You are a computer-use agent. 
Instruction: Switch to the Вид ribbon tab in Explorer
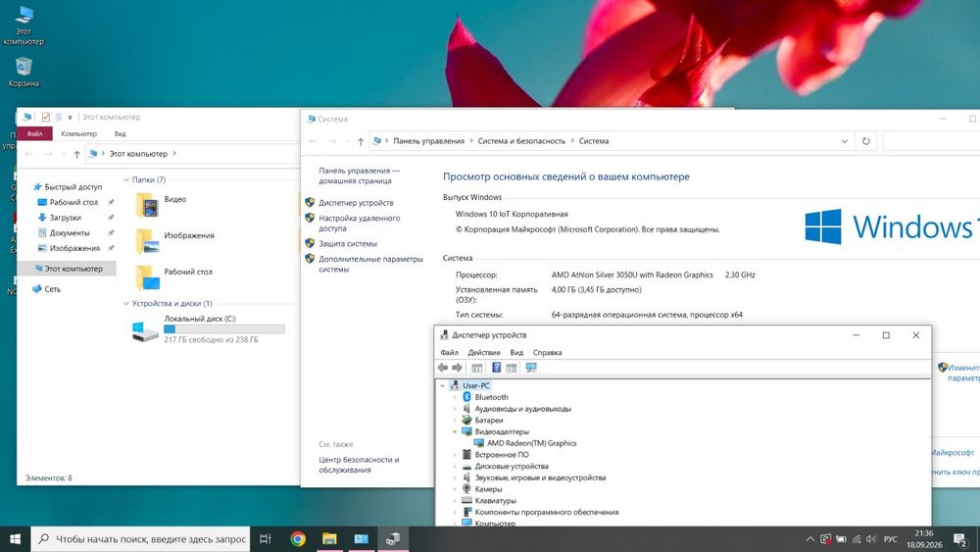[x=120, y=133]
